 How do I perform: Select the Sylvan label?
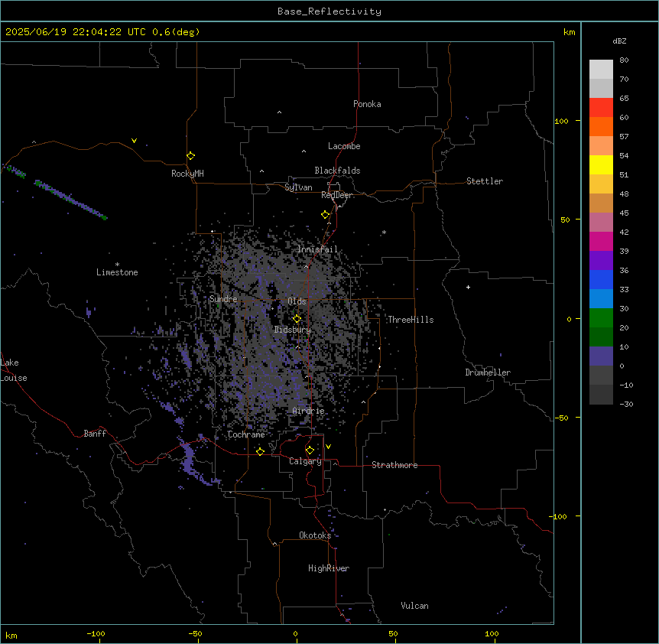[x=298, y=187]
